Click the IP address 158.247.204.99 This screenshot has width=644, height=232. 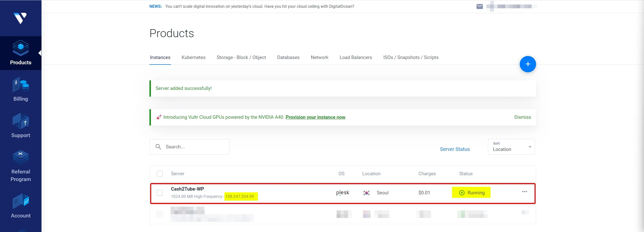click(239, 196)
